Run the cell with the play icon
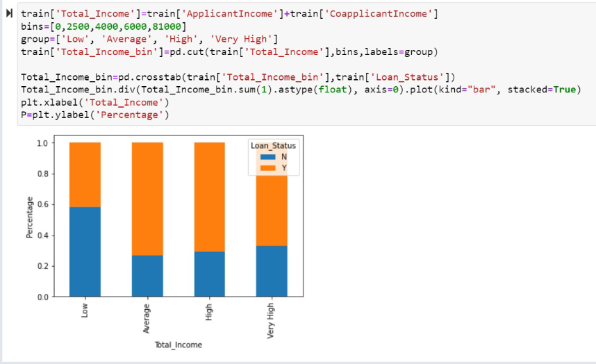This screenshot has width=596, height=364. 9,14
